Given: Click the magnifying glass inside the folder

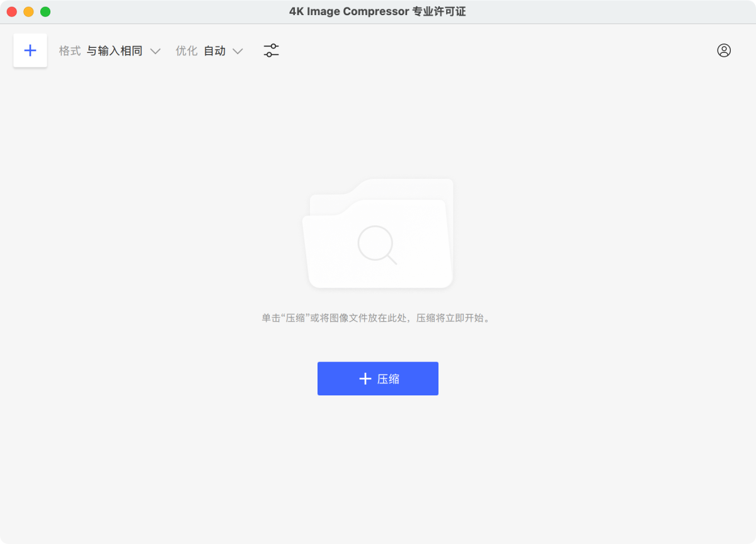Looking at the screenshot, I should pos(377,245).
